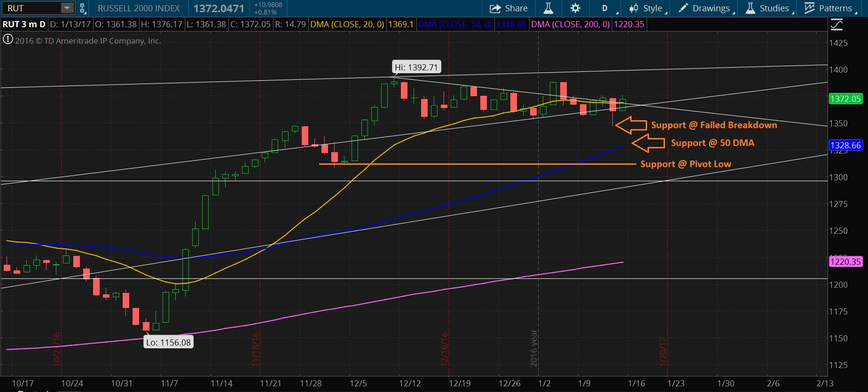Screen dimensions: 868x392
Task: Open chart settings gear icon
Action: [575, 8]
